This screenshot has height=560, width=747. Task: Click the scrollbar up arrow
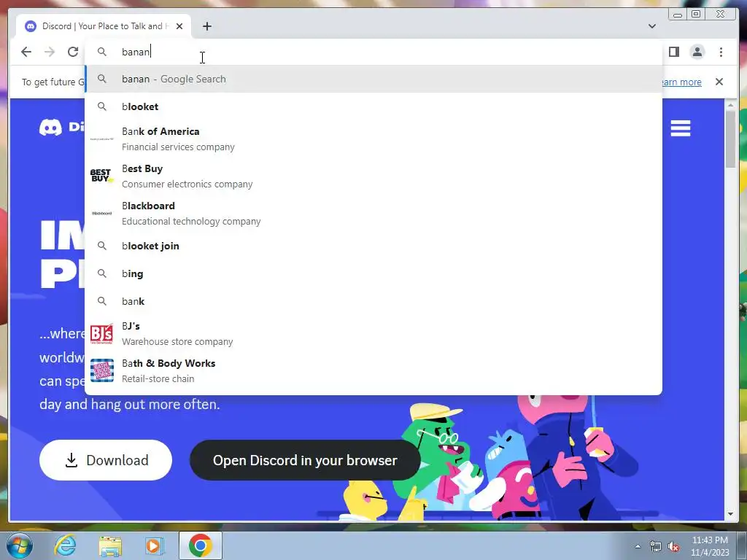pos(730,105)
